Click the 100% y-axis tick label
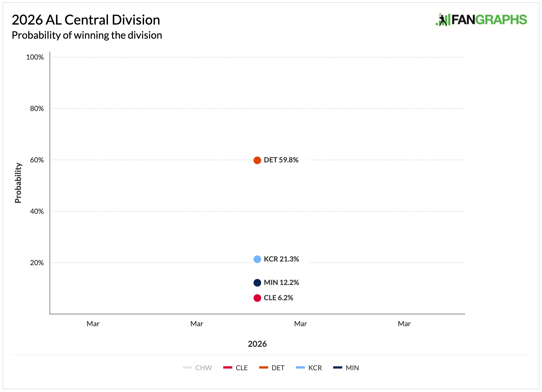542x392 pixels. click(x=35, y=57)
